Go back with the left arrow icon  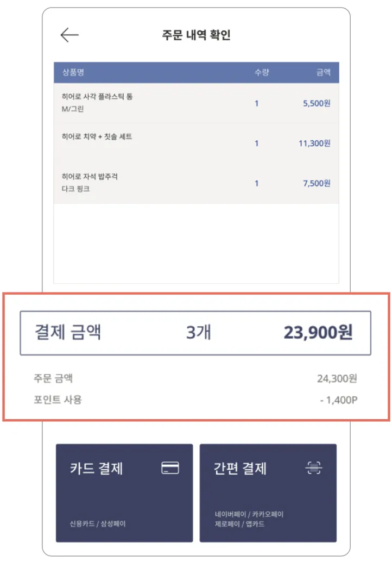(x=69, y=35)
